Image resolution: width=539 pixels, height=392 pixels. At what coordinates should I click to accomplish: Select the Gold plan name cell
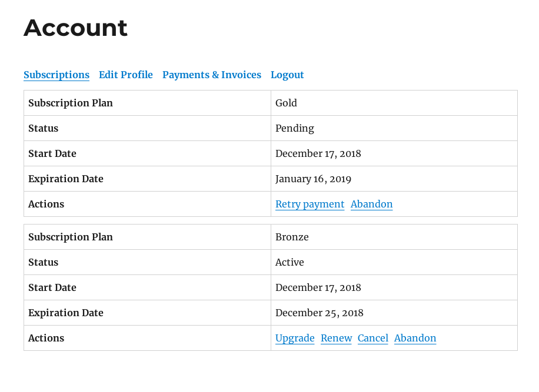pyautogui.click(x=394, y=103)
